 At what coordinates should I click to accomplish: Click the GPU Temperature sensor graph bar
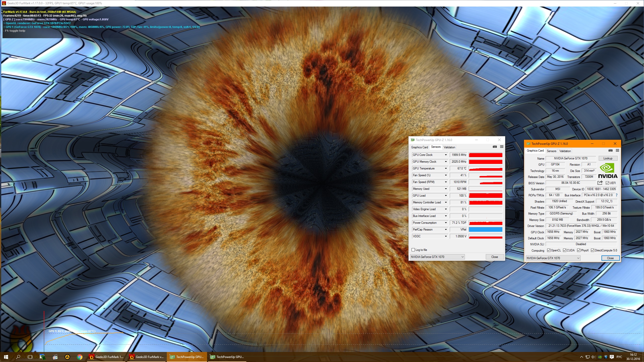point(486,169)
